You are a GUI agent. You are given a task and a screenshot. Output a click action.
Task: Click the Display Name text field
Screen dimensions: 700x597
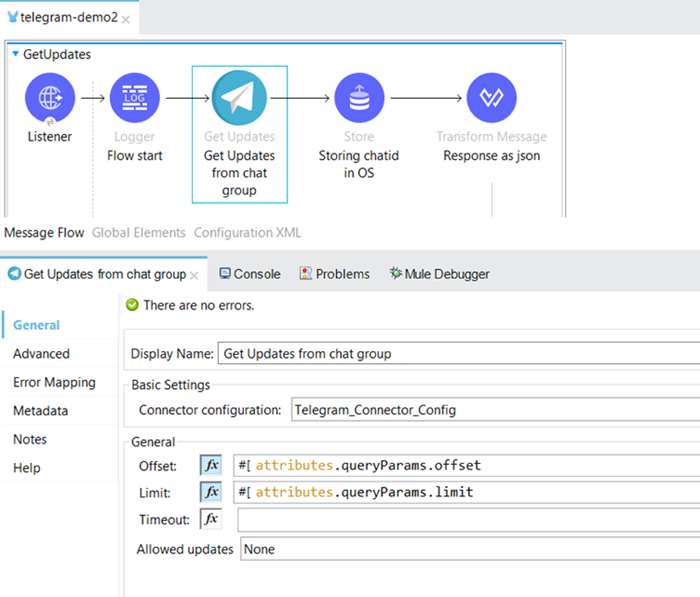(458, 354)
